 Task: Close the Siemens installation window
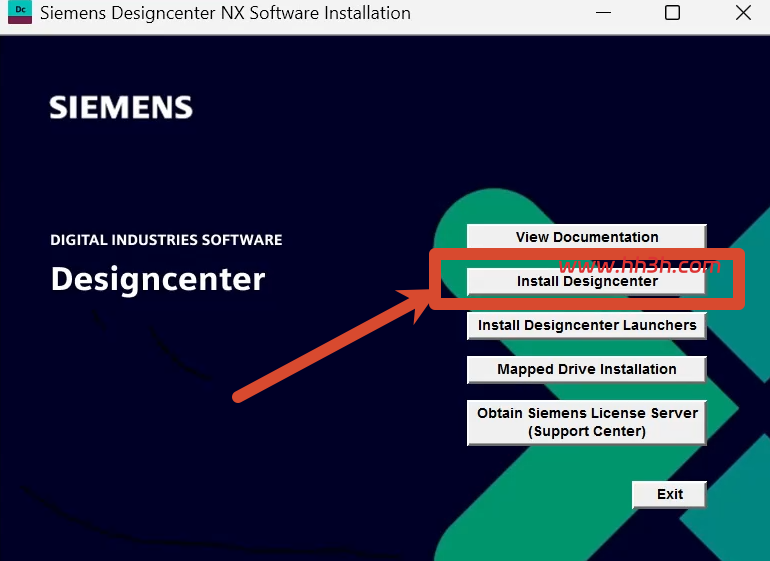click(x=743, y=12)
